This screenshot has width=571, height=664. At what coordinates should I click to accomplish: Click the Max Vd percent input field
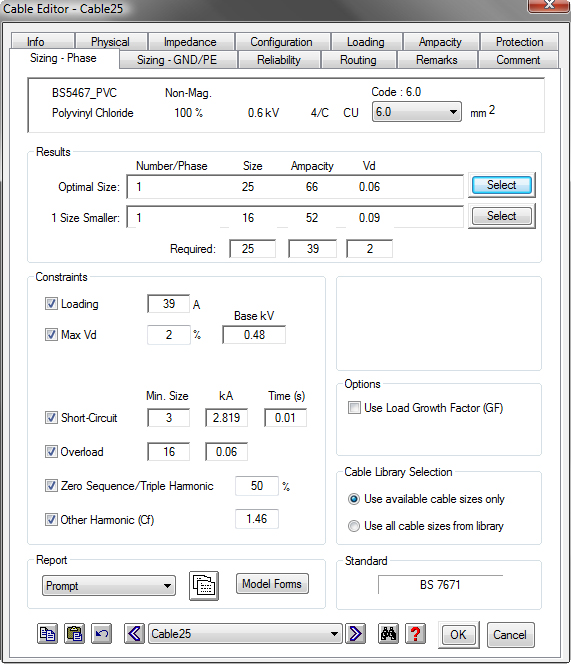pyautogui.click(x=169, y=335)
